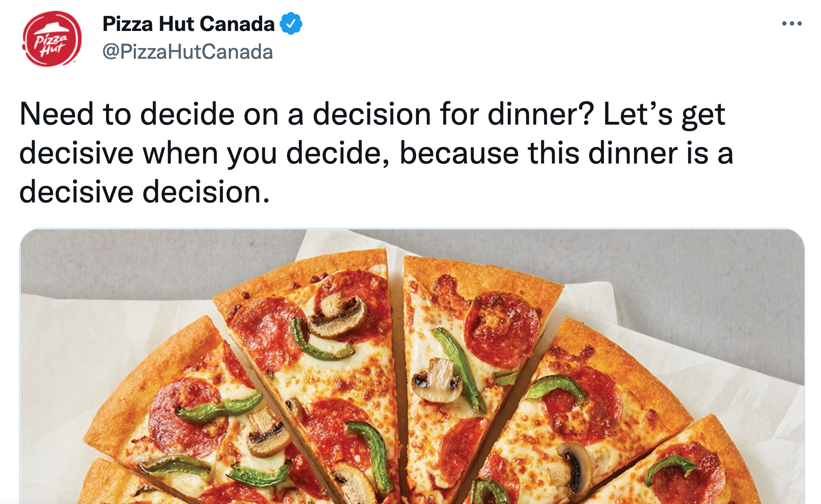Click the word "this" in the tweet
Screen dimensions: 821x504
(x=553, y=153)
